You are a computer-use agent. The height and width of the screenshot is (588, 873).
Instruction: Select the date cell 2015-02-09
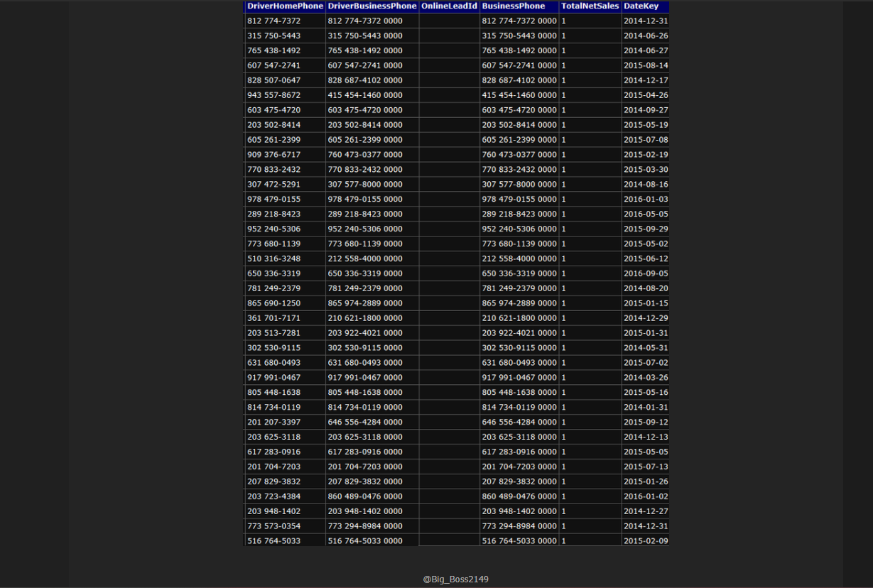click(x=646, y=541)
